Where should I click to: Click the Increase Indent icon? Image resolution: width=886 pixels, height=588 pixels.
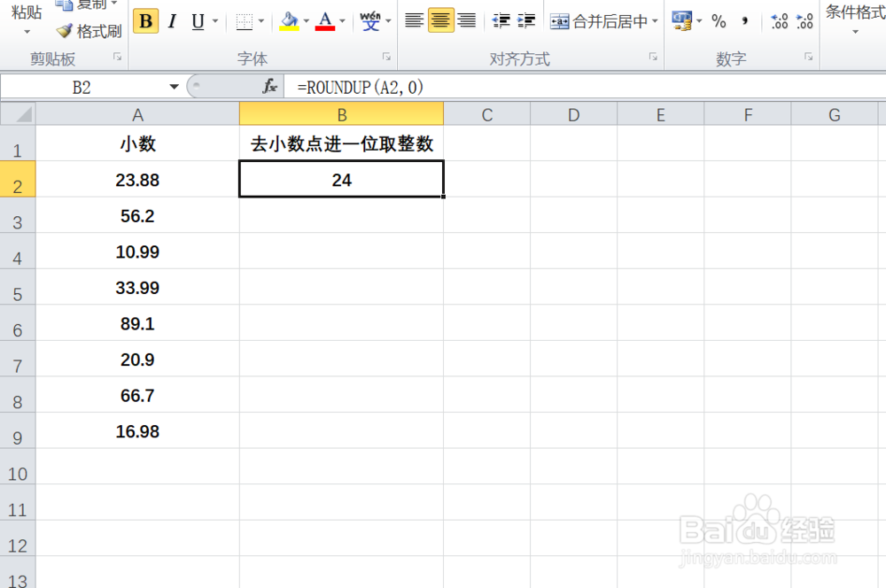click(526, 19)
